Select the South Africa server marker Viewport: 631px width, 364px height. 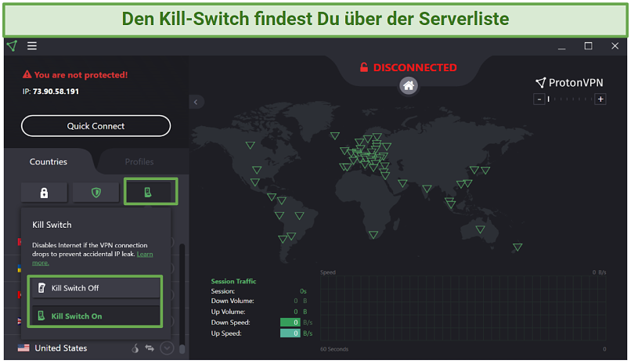click(x=373, y=235)
